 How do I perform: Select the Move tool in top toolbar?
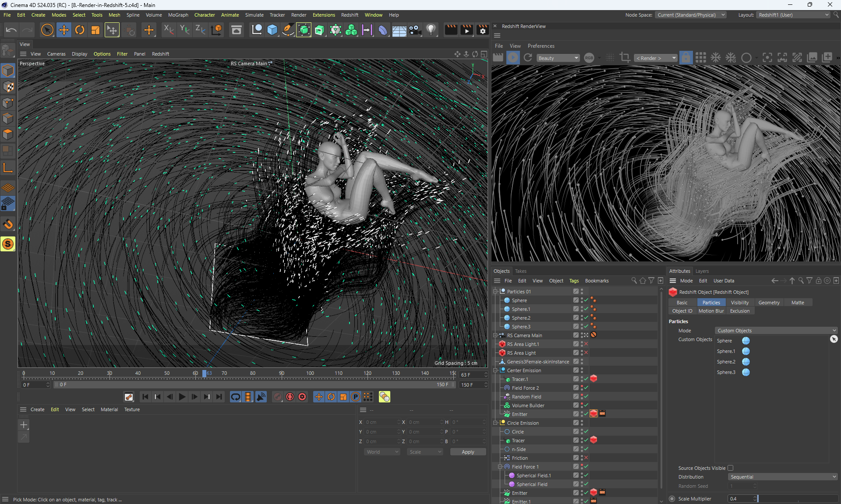pos(64,30)
